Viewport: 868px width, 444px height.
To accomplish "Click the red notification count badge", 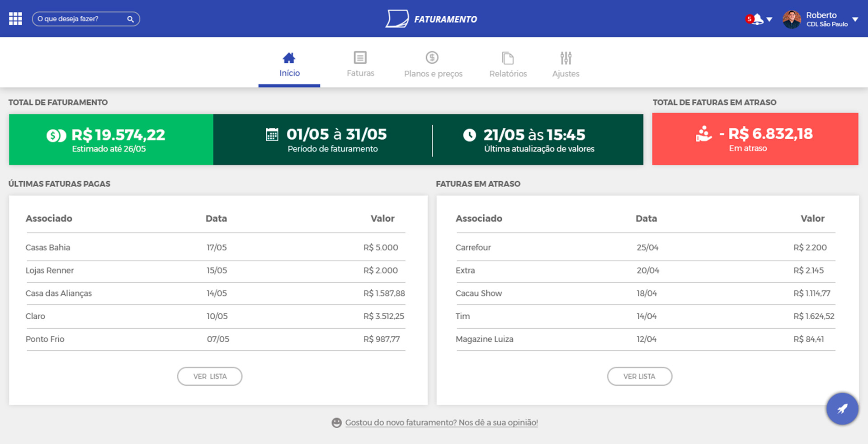I will coord(749,19).
